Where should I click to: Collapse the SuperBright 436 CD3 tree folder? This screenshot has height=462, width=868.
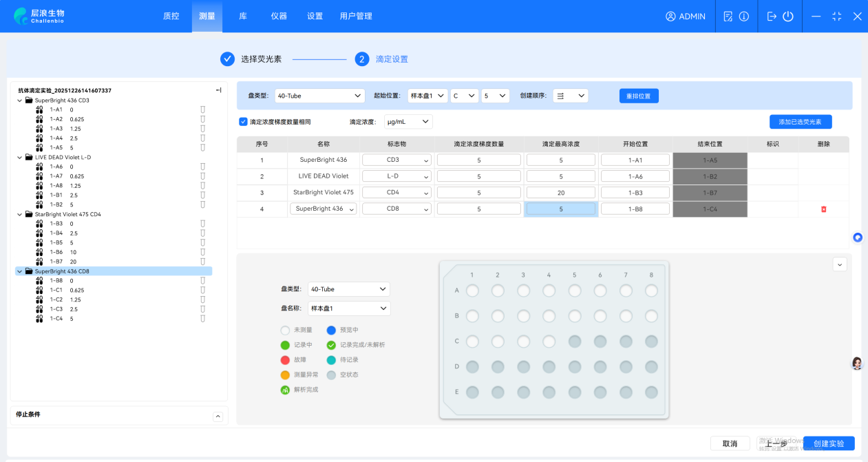pyautogui.click(x=19, y=101)
